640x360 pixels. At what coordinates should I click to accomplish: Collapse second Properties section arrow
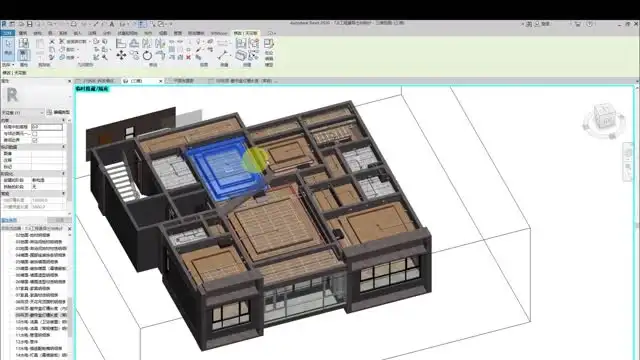(x=64, y=147)
